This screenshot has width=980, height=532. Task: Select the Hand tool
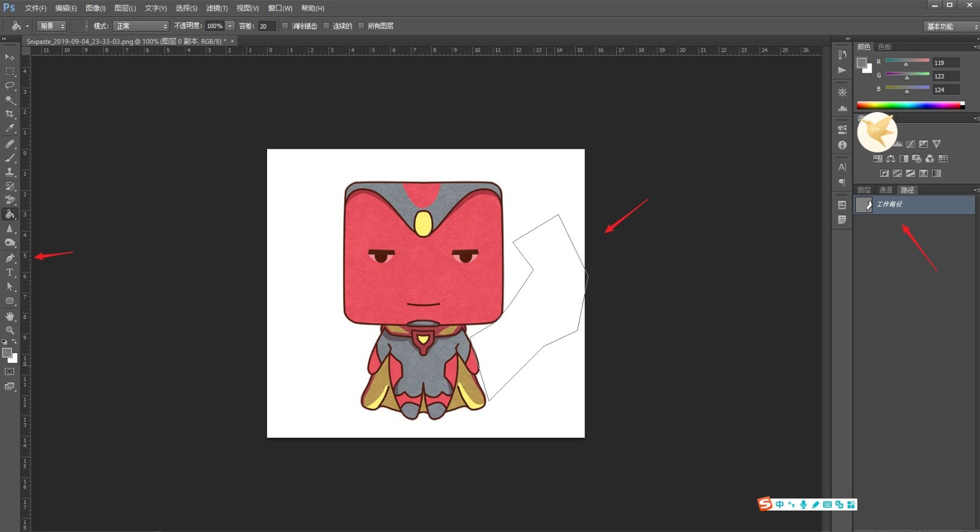(10, 316)
